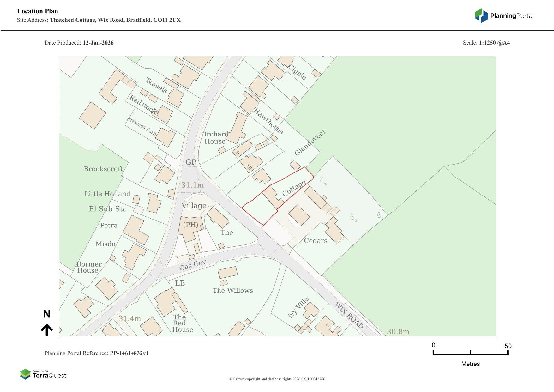554x392 pixels.
Task: Click the WIX ROAD street label
Action: pyautogui.click(x=349, y=315)
